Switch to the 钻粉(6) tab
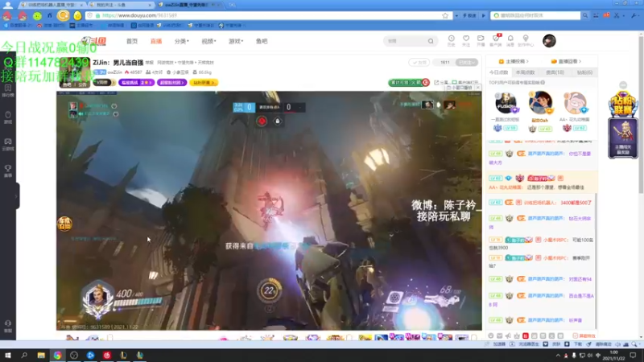The height and width of the screenshot is (362, 644). [584, 72]
